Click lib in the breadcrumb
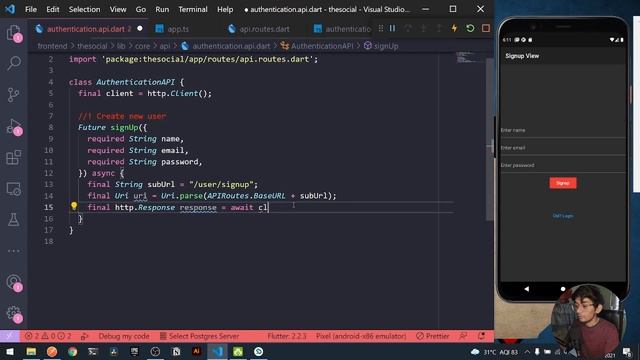The width and height of the screenshot is (640, 360). click(x=121, y=46)
